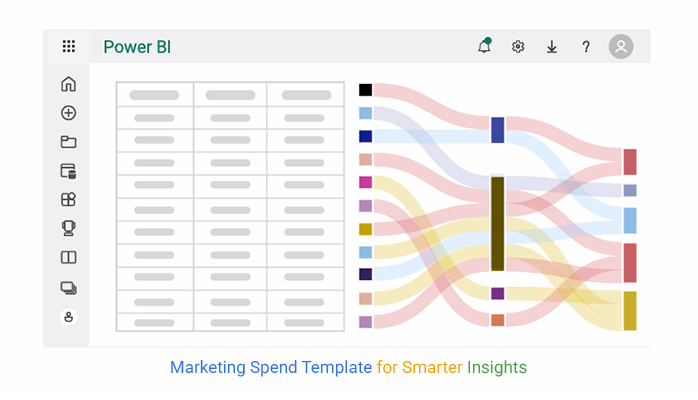Open the Browse folder icon

[x=69, y=142]
